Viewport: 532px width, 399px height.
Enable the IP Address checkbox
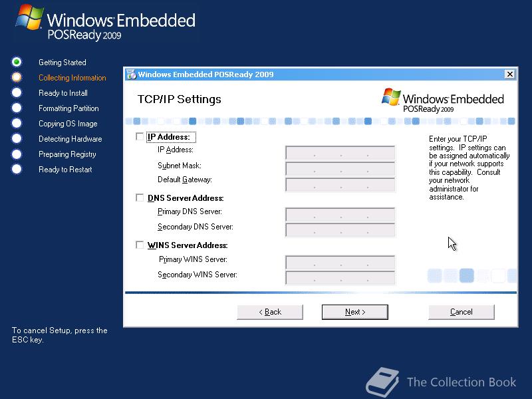pyautogui.click(x=140, y=136)
